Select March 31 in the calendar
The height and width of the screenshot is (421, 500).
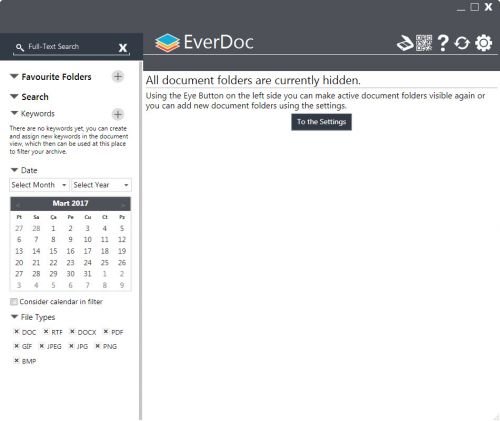coord(88,274)
